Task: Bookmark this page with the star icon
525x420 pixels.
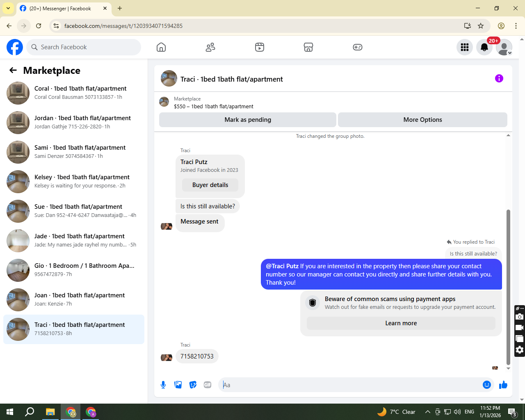Action: [x=481, y=26]
